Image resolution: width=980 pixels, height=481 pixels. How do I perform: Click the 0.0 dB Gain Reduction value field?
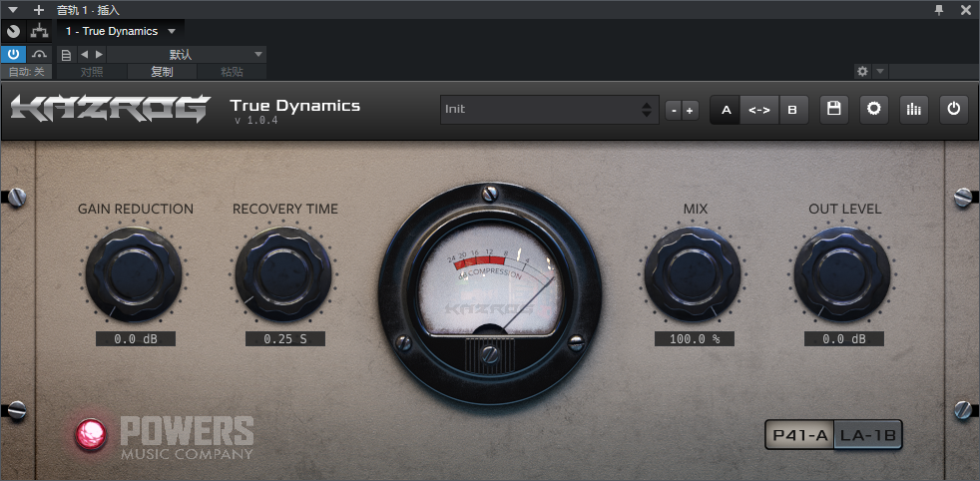[x=136, y=338]
